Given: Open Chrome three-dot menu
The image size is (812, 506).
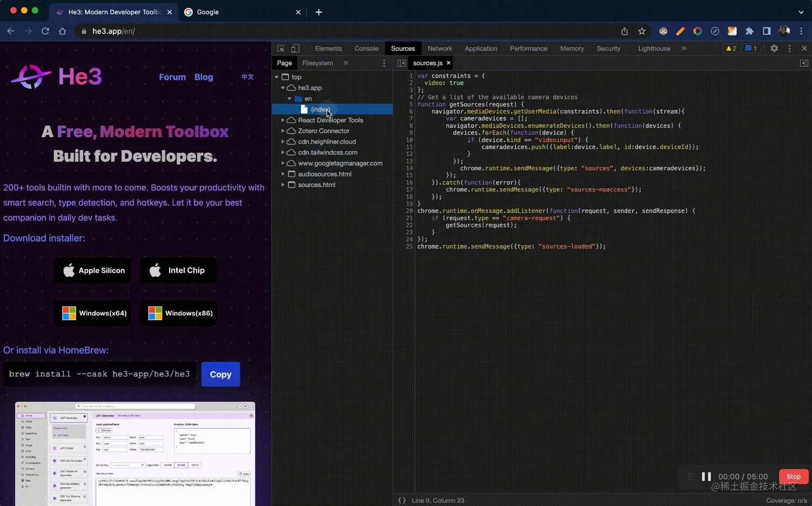Looking at the screenshot, I should [801, 31].
